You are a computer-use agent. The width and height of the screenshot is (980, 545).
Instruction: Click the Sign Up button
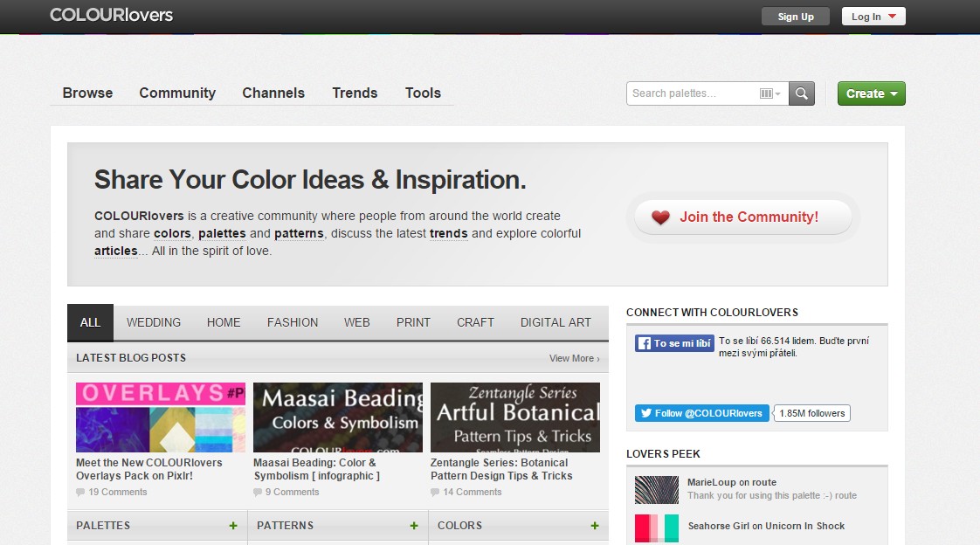click(794, 15)
